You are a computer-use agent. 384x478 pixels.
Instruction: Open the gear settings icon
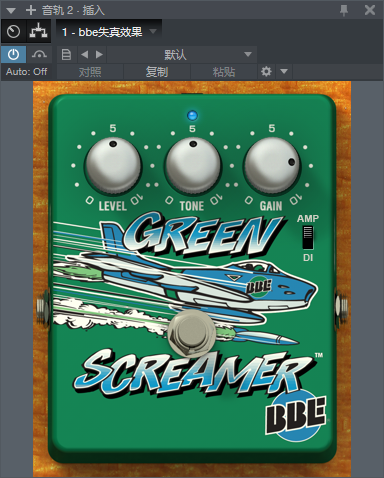pyautogui.click(x=266, y=71)
